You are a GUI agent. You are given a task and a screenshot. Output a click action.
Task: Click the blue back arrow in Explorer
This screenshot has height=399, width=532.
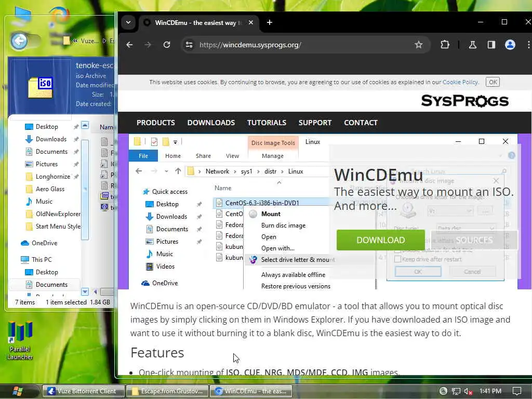[19, 41]
